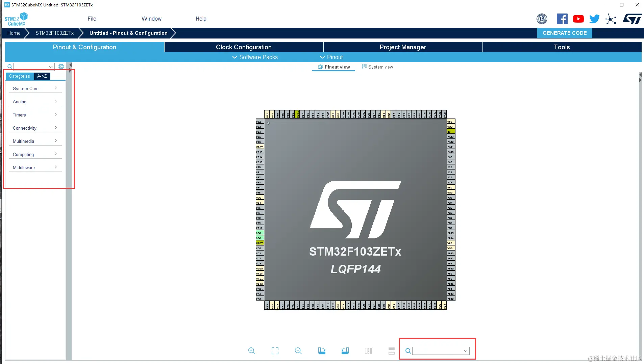
Task: Rotate the chip clockwise
Action: (x=322, y=351)
